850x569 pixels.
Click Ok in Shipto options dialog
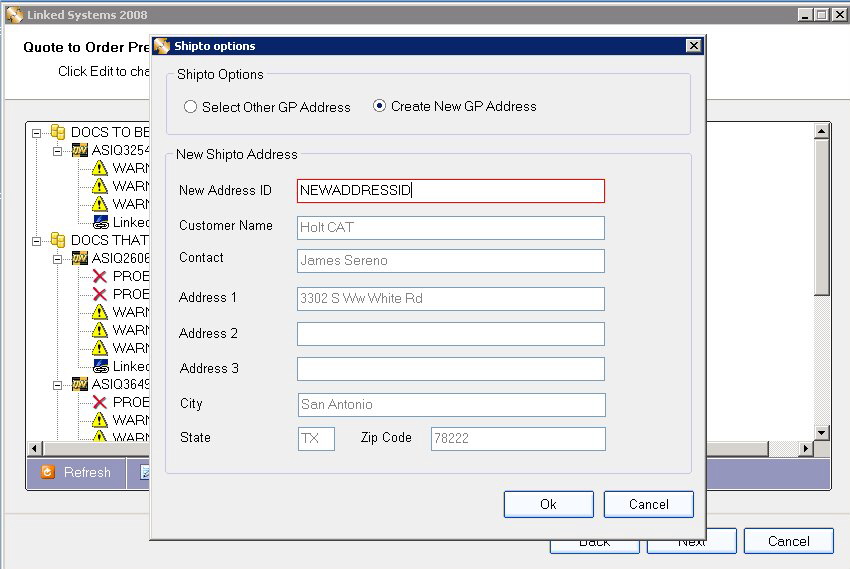(x=549, y=505)
